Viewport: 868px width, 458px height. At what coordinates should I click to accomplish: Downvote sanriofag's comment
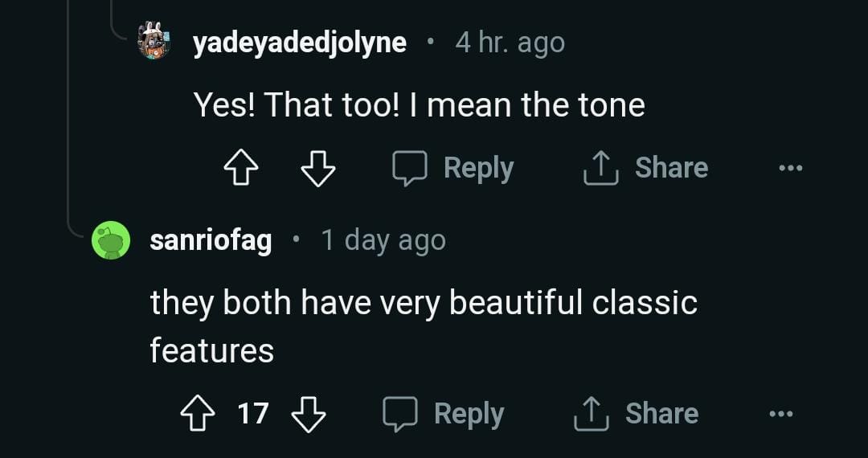[308, 415]
